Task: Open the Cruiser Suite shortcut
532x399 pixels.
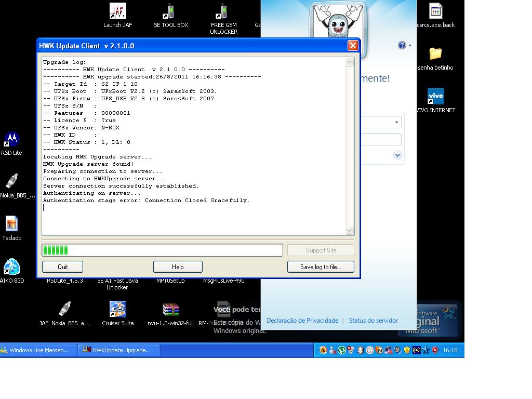Action: (118, 313)
